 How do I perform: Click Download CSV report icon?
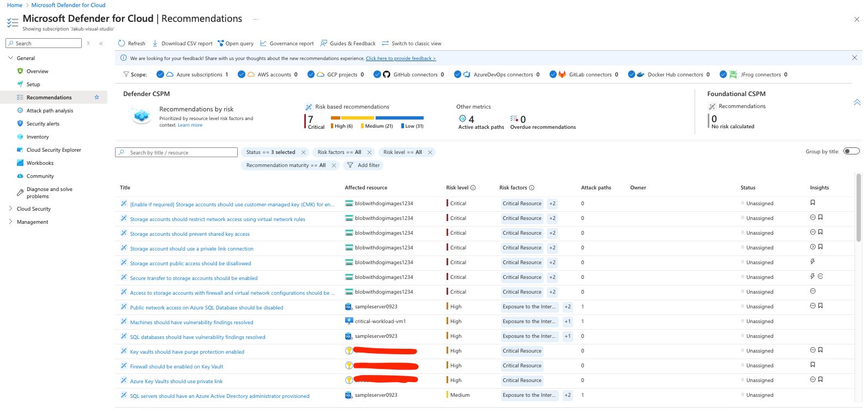click(x=155, y=43)
